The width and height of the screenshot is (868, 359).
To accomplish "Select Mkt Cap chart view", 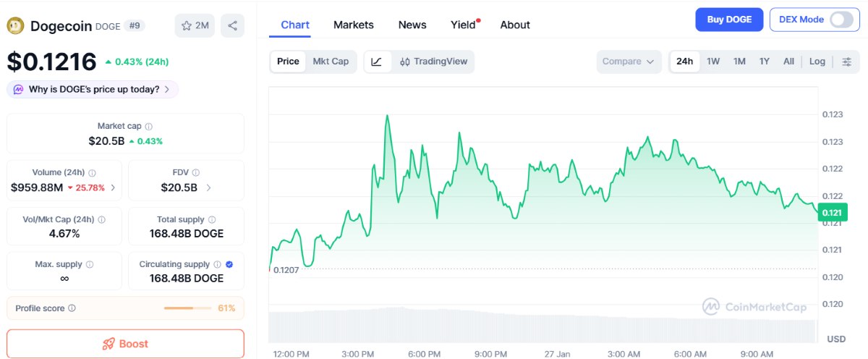I will (x=331, y=62).
